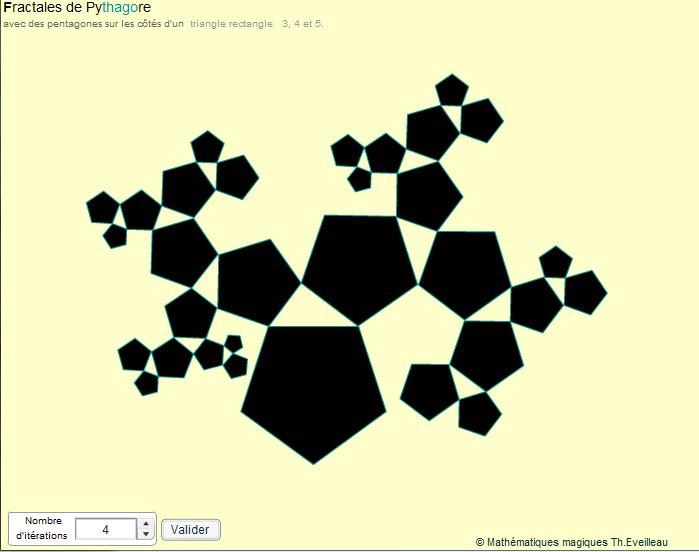The image size is (699, 552).
Task: Click the Valider button
Action: (190, 529)
